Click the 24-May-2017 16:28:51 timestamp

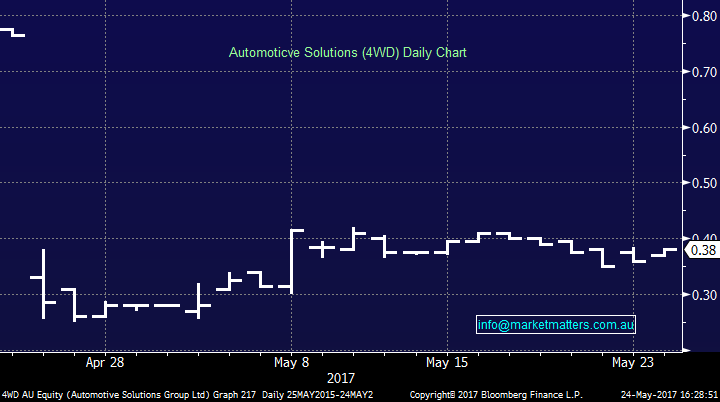tap(669, 395)
